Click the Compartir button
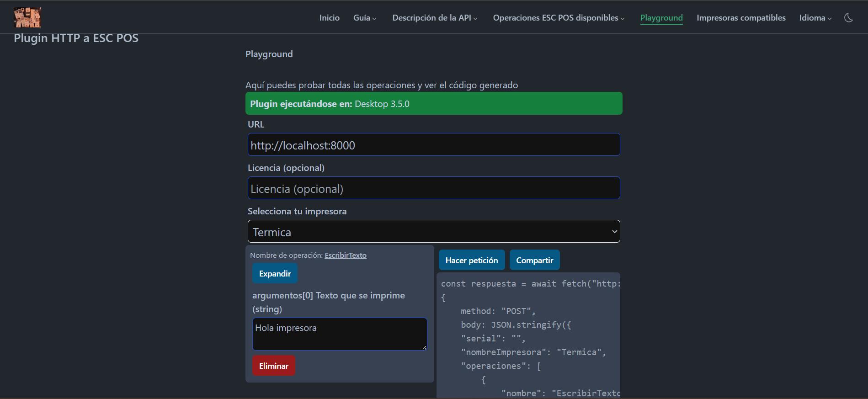 click(x=534, y=260)
